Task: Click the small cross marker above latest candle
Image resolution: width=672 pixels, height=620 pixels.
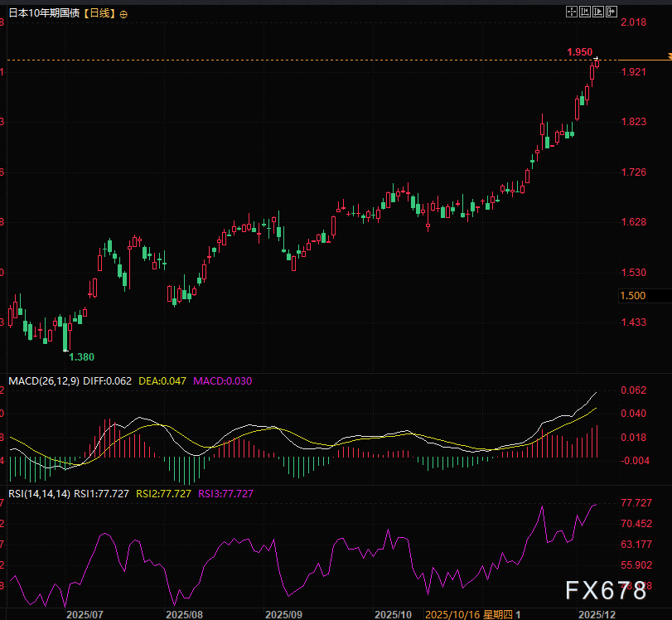Action: [597, 58]
